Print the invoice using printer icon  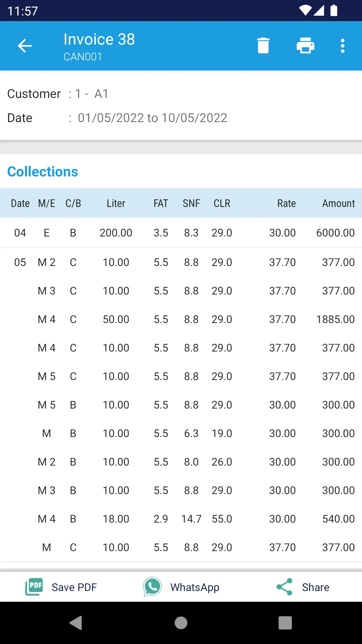pyautogui.click(x=305, y=46)
